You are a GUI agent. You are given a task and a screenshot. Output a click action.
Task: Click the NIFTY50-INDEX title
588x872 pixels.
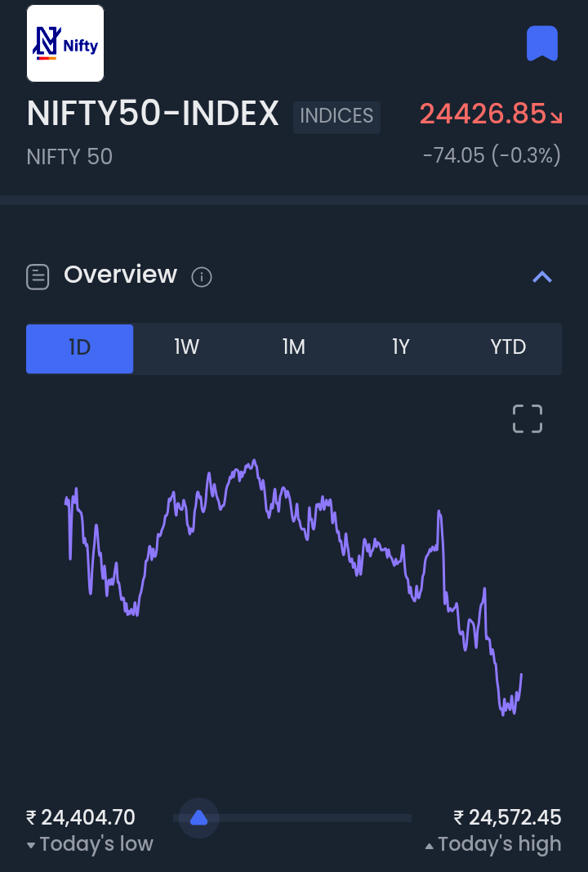154,114
